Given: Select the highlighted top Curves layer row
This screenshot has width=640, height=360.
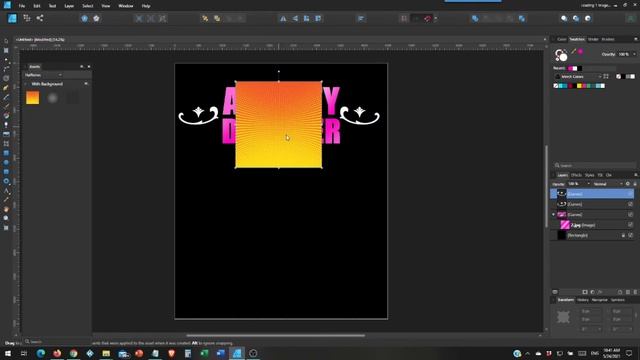Looking at the screenshot, I should 592,193.
